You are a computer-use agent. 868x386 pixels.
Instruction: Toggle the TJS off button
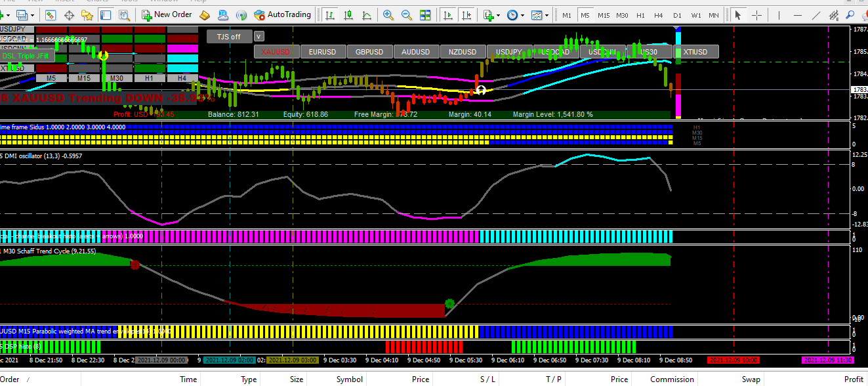tap(229, 37)
